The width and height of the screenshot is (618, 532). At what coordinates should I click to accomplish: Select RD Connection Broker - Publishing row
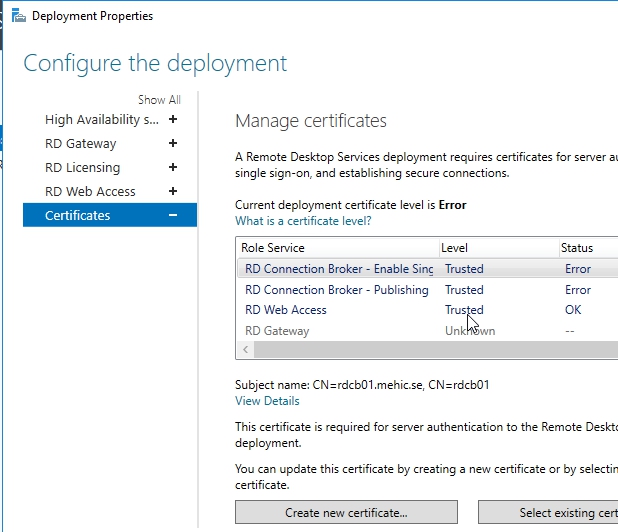coord(336,290)
